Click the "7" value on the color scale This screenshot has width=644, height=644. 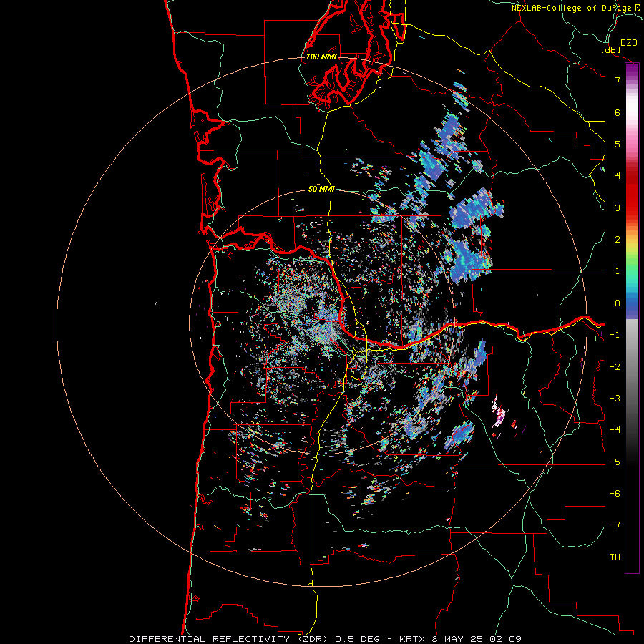click(x=618, y=80)
